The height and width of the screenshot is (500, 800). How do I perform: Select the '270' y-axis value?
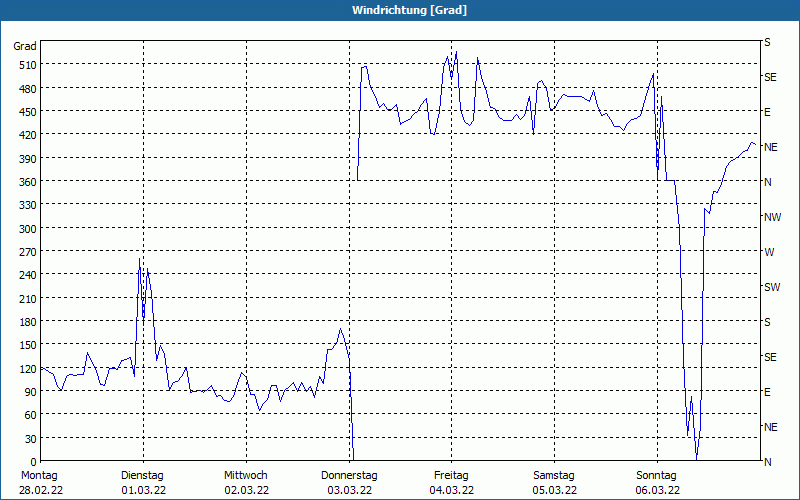(x=28, y=252)
